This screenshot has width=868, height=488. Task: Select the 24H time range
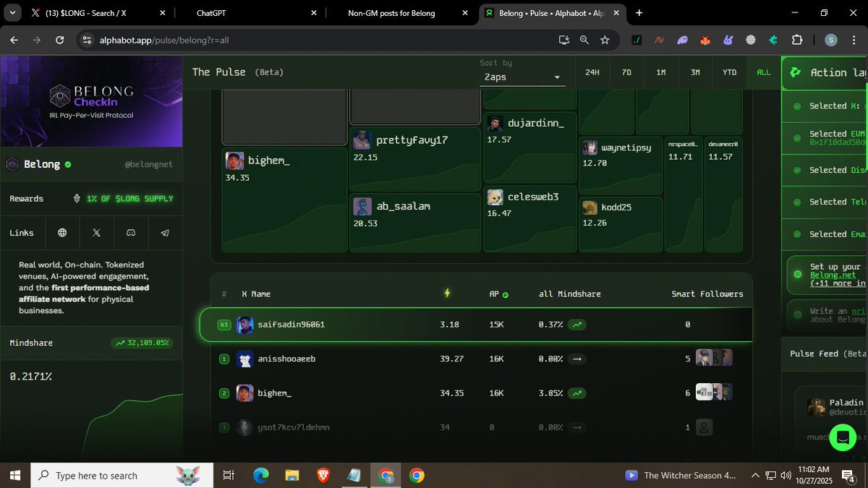click(x=592, y=72)
